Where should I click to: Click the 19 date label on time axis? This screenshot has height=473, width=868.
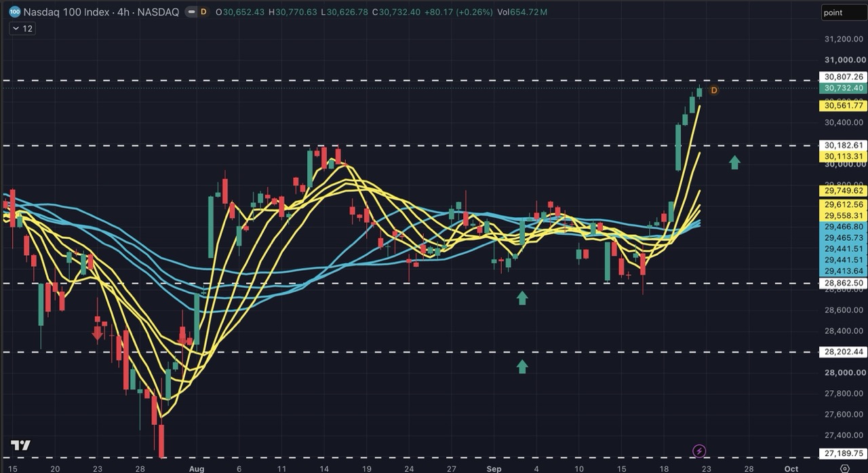coord(367,468)
